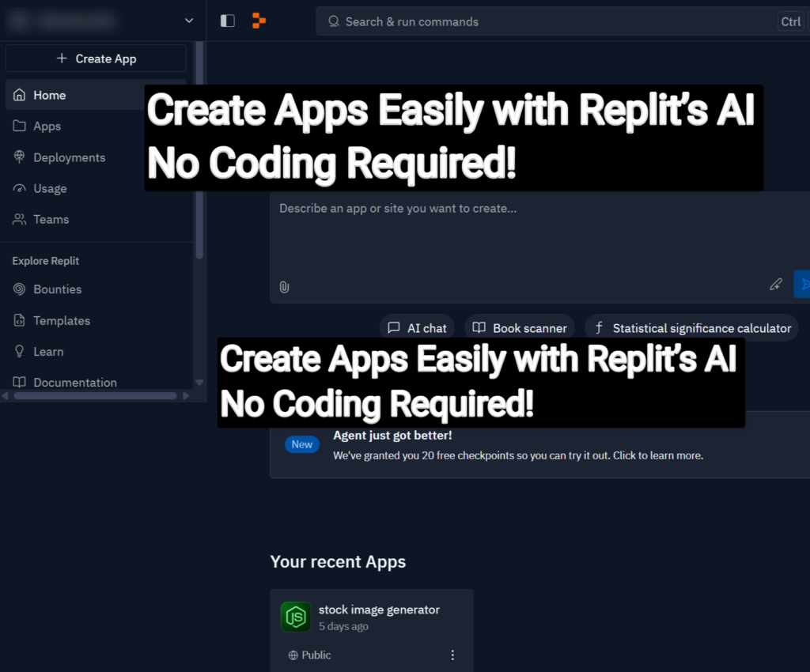Open Templates file icon
The width and height of the screenshot is (810, 672).
pyautogui.click(x=20, y=321)
